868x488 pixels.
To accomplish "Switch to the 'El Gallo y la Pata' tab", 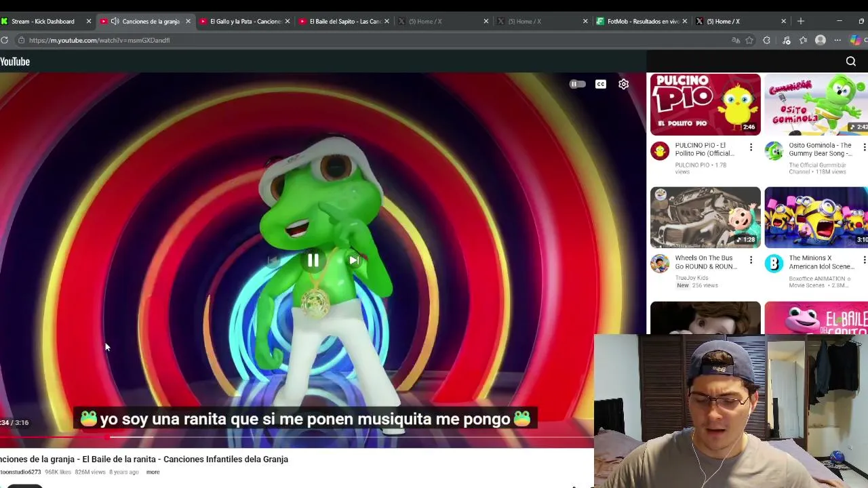I will pyautogui.click(x=245, y=21).
